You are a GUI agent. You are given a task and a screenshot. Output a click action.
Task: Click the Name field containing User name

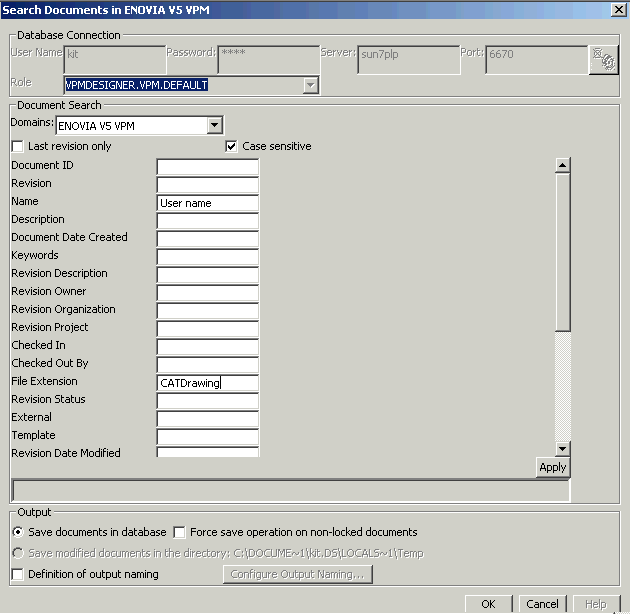[208, 202]
